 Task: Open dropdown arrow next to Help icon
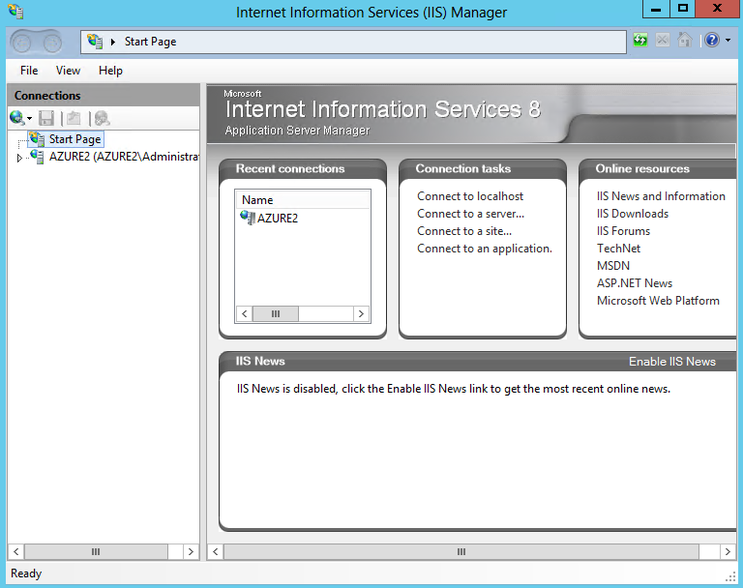coord(728,40)
